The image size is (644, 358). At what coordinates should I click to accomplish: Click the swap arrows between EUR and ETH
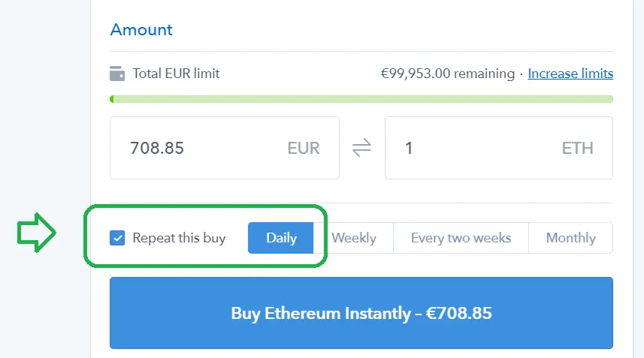click(362, 148)
